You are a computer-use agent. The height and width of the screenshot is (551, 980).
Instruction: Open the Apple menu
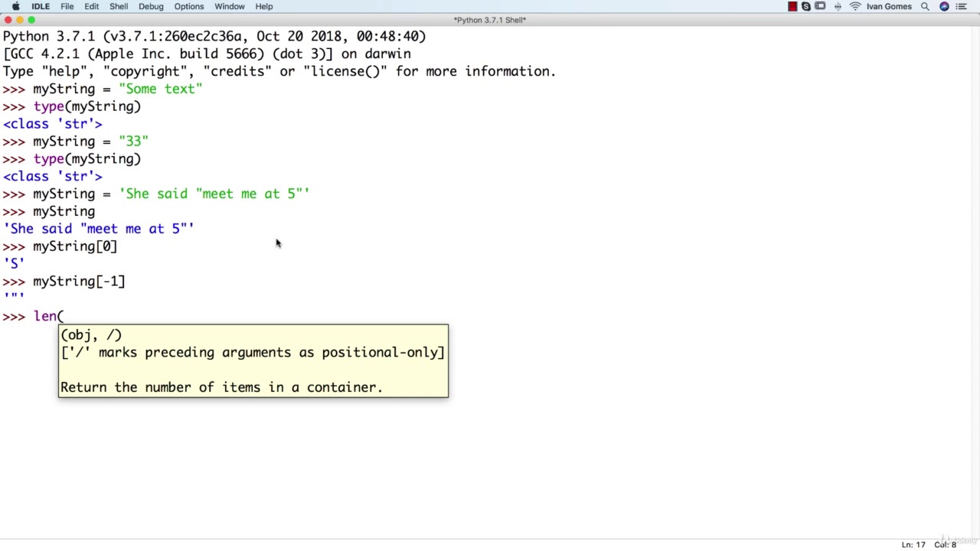[15, 6]
